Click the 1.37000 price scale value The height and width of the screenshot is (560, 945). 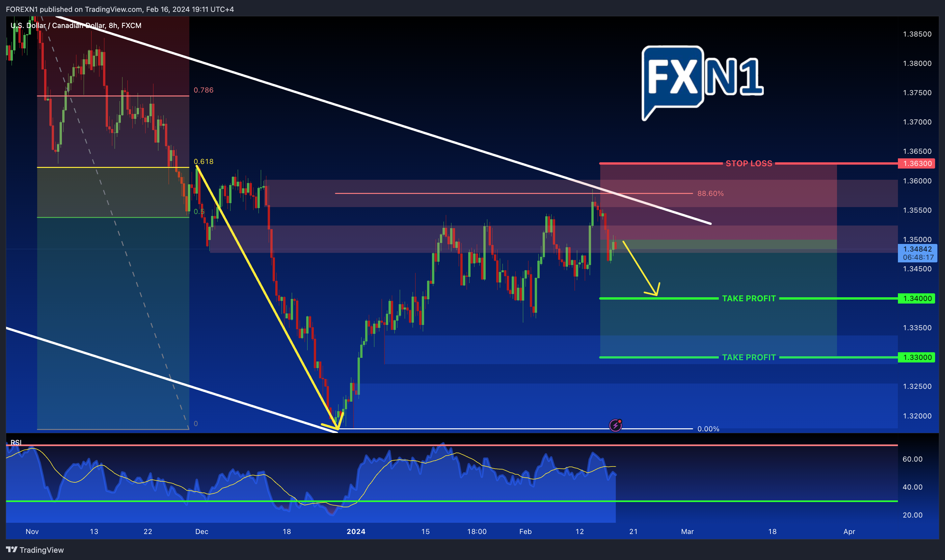pos(917,122)
